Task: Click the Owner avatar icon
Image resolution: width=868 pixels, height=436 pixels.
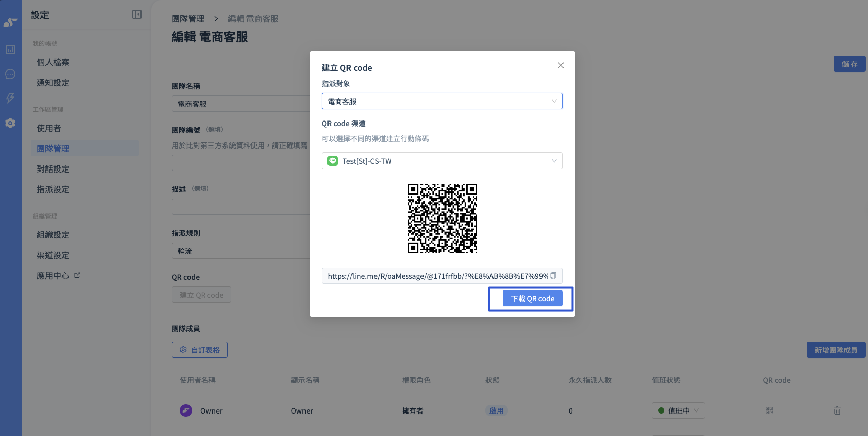Action: pyautogui.click(x=186, y=410)
